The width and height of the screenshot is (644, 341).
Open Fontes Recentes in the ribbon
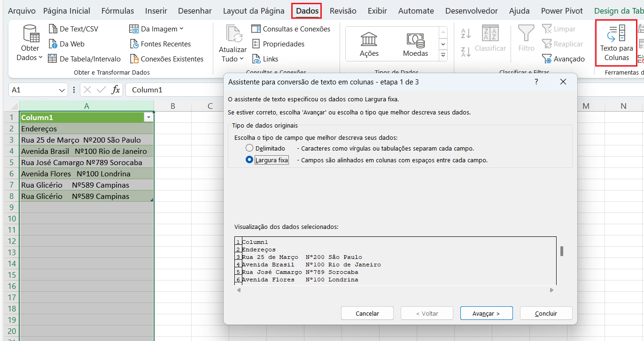pos(134,44)
